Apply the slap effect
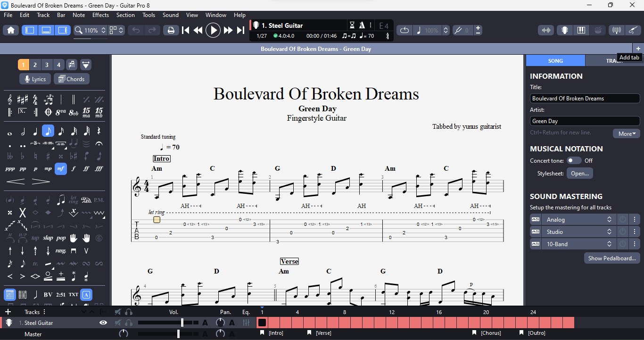The width and height of the screenshot is (644, 340). tap(48, 238)
